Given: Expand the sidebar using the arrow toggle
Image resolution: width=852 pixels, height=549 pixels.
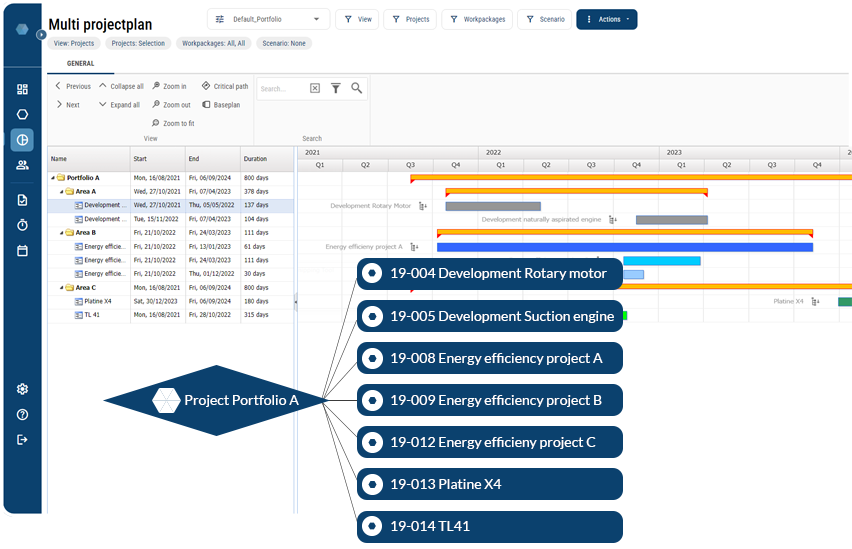Looking at the screenshot, I should [x=41, y=34].
